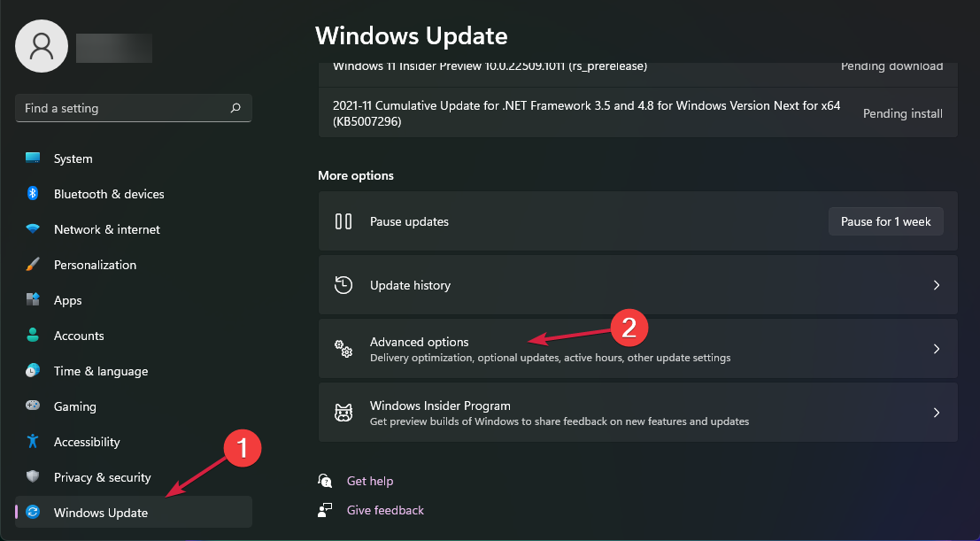Select the System icon in sidebar
This screenshot has height=541, width=980.
[33, 158]
